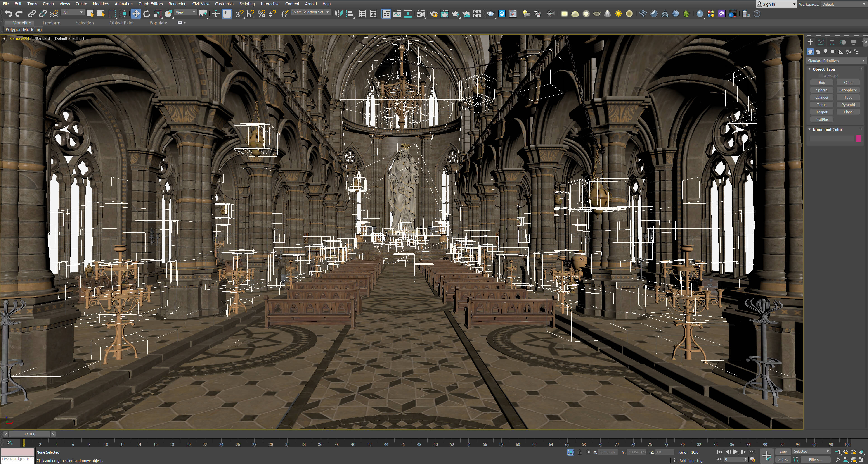The image size is (868, 464).
Task: Activate the Select and Link tool
Action: point(32,14)
